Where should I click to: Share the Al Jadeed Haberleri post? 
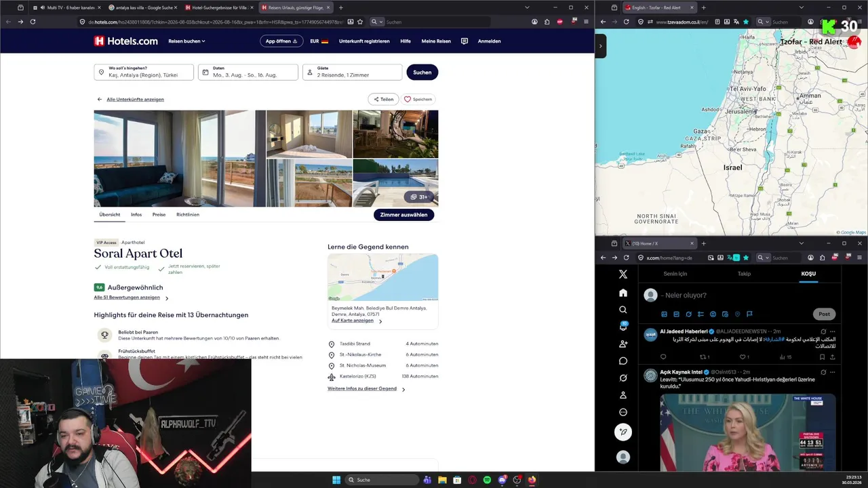(832, 357)
